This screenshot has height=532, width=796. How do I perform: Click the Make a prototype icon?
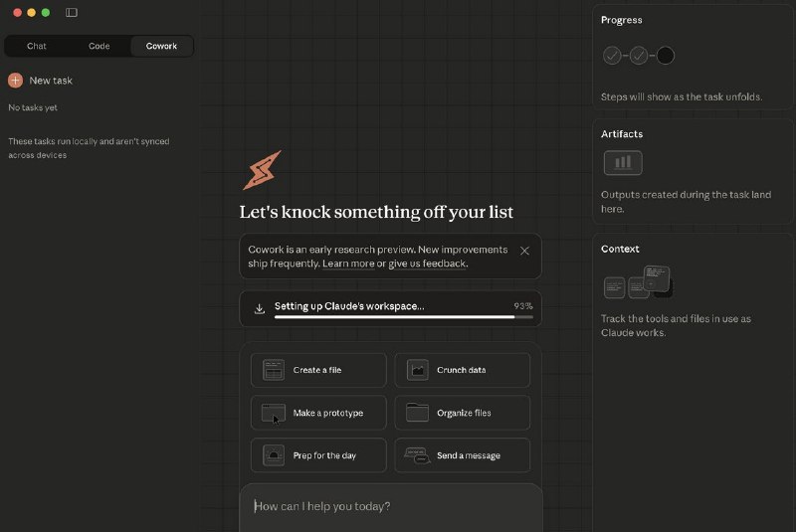tap(274, 413)
